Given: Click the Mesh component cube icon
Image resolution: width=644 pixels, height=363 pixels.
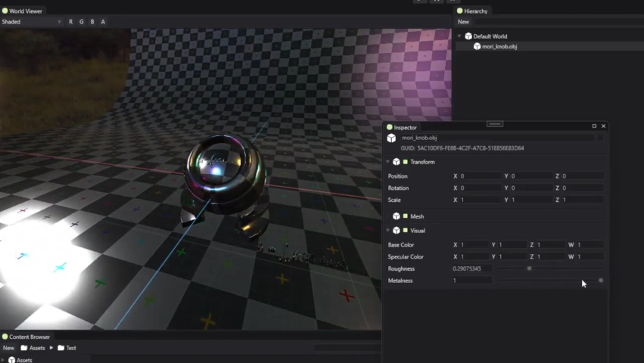Looking at the screenshot, I should click(x=397, y=216).
